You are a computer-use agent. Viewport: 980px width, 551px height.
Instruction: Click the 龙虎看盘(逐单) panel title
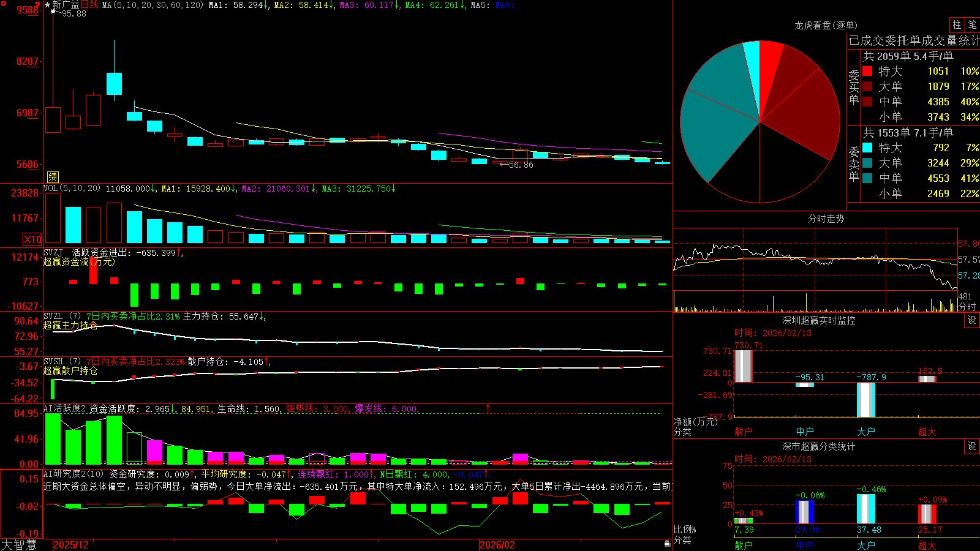click(x=826, y=25)
